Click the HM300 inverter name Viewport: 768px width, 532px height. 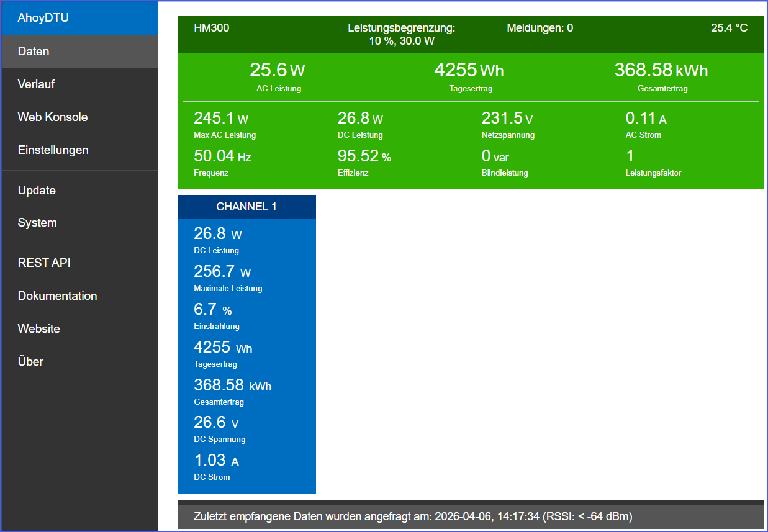pos(212,28)
